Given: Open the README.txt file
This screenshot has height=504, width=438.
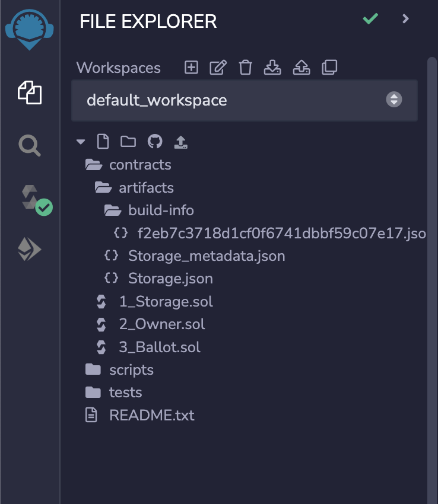Looking at the screenshot, I should coord(151,415).
